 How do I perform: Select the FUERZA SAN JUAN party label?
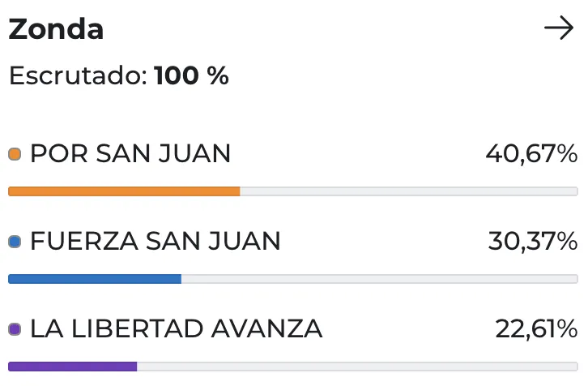pyautogui.click(x=156, y=241)
